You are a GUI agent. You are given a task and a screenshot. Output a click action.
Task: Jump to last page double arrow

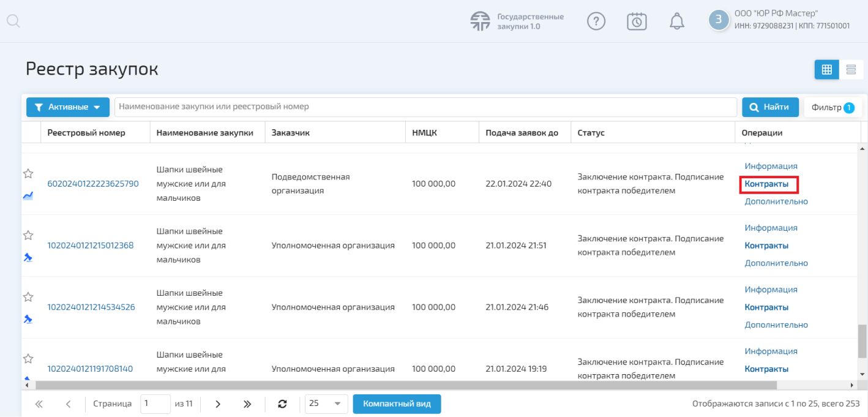pos(247,404)
